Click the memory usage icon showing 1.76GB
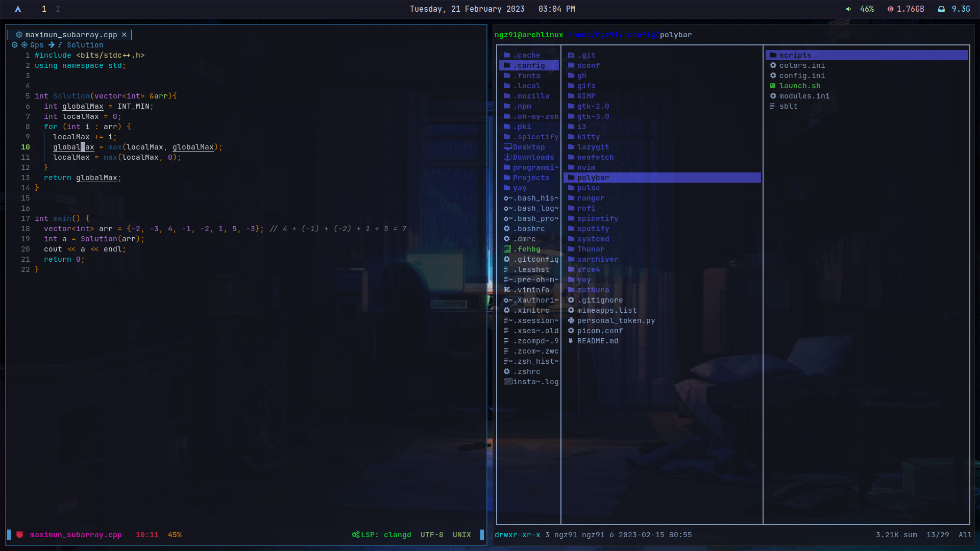980x551 pixels. pos(890,9)
